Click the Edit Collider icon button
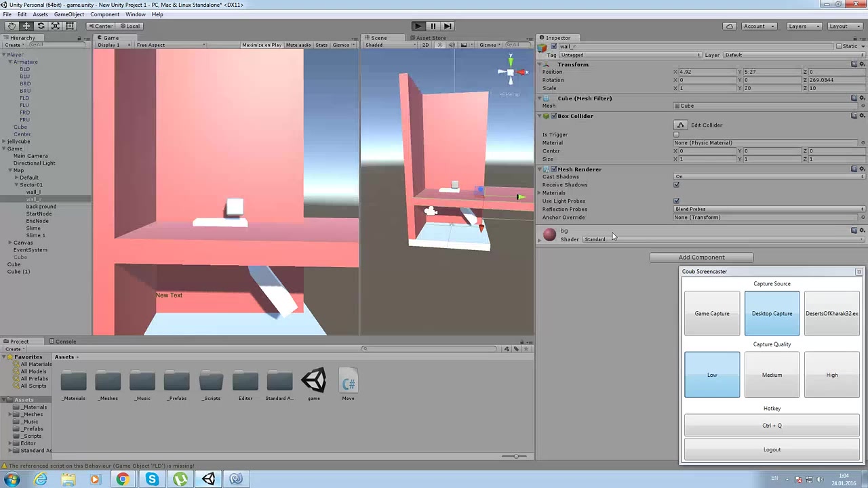 [x=680, y=125]
